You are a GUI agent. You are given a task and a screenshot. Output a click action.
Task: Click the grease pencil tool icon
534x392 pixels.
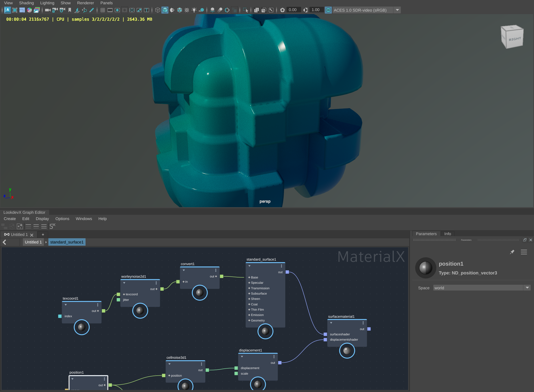pos(92,10)
